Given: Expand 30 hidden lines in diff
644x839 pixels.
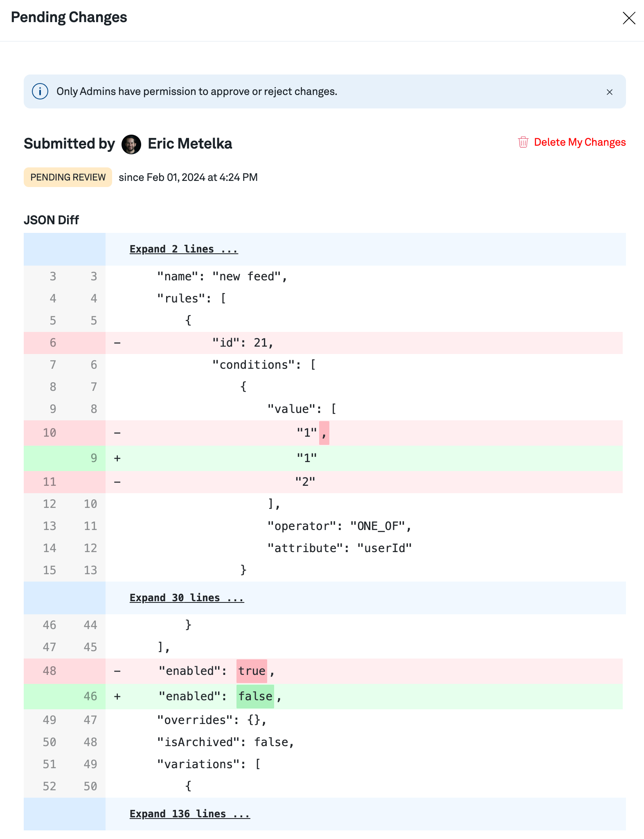Looking at the screenshot, I should pyautogui.click(x=187, y=598).
